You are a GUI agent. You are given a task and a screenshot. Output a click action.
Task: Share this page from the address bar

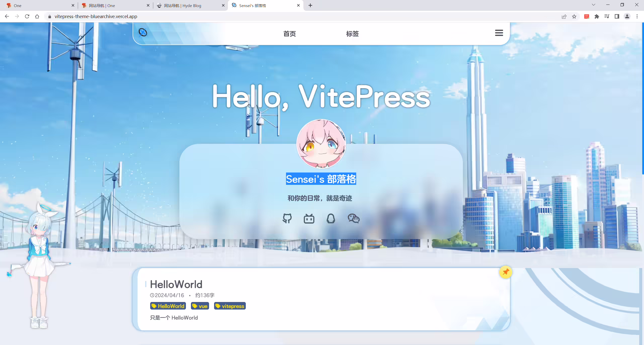tap(564, 17)
